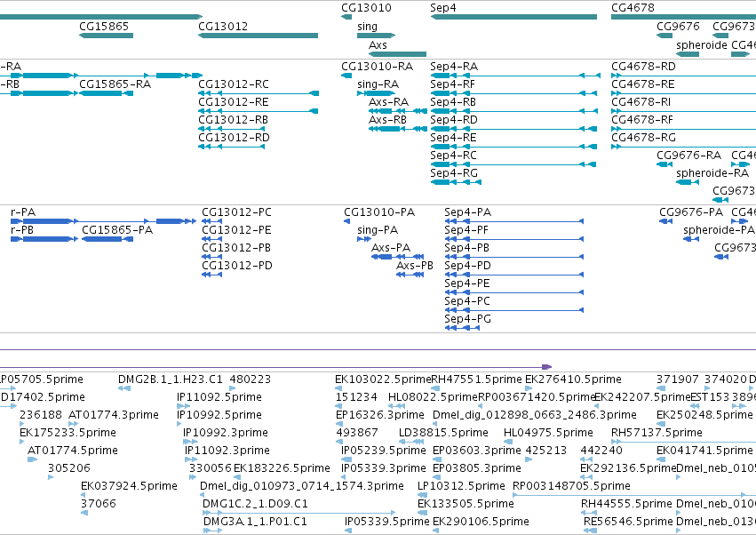Select the CG13010-RA transcript
This screenshot has width=756, height=535.
[346, 76]
